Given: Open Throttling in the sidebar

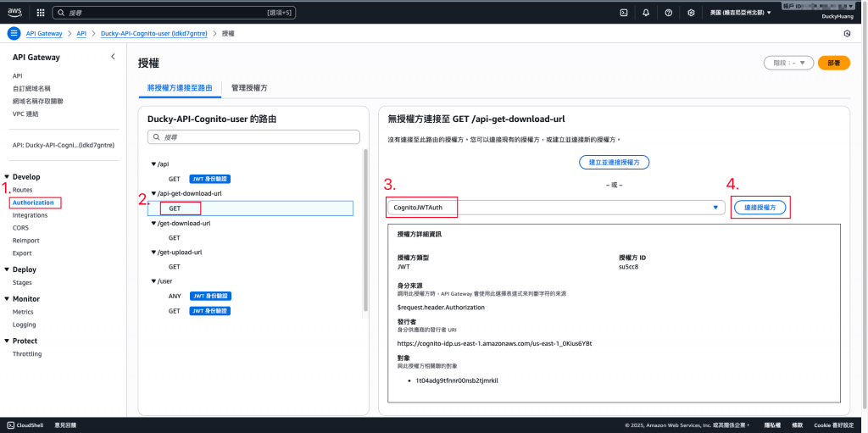Looking at the screenshot, I should coord(27,354).
